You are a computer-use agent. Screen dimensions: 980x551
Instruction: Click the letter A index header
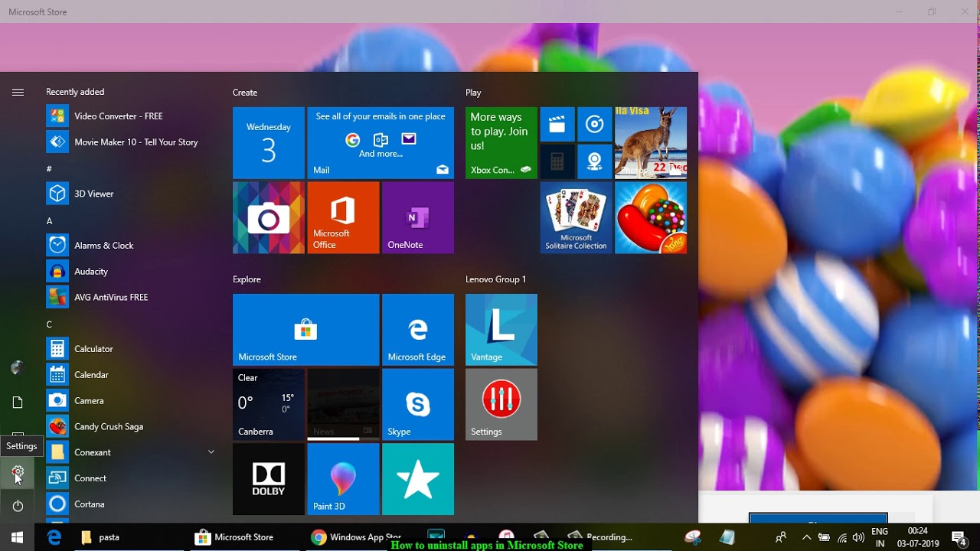(x=50, y=221)
